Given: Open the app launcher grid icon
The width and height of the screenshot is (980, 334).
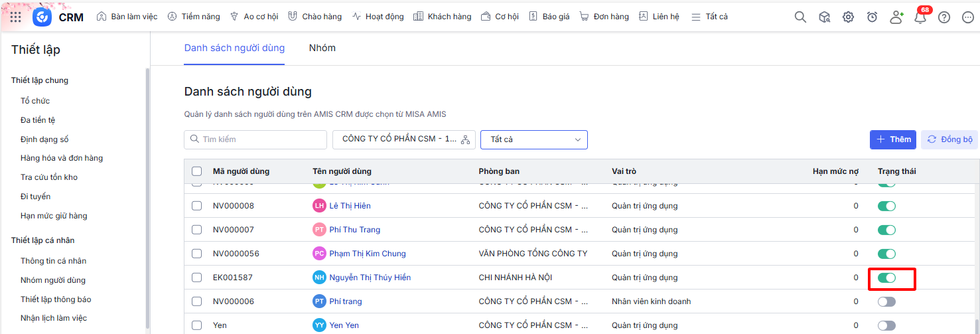Looking at the screenshot, I should [16, 17].
